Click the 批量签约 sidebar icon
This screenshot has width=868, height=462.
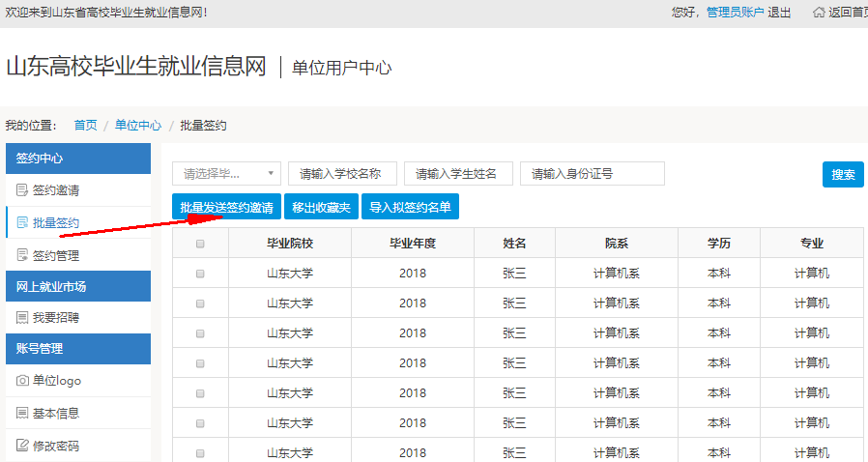(22, 223)
